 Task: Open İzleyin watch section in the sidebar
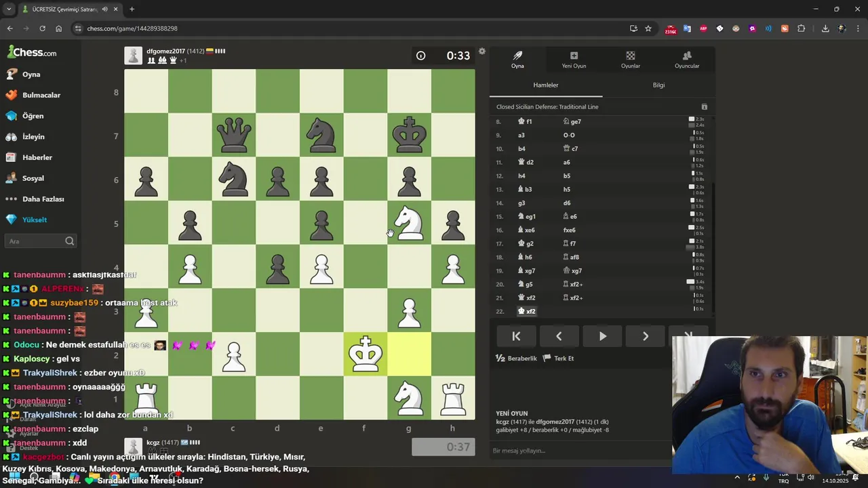(x=33, y=137)
